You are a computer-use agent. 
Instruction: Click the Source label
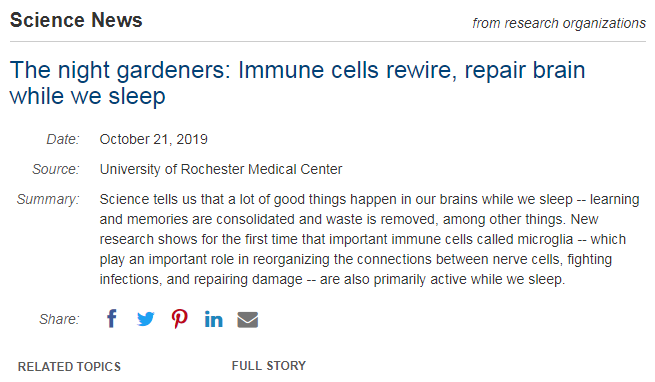[x=56, y=169]
